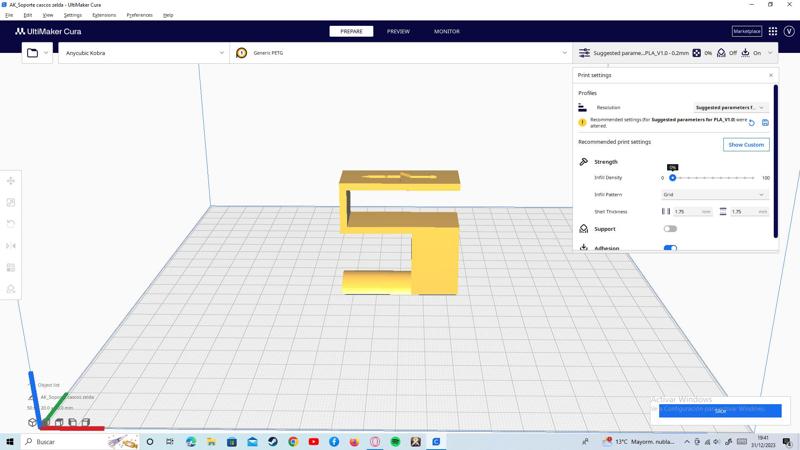The height and width of the screenshot is (450, 800).
Task: Select the Rotate tool in left toolbar
Action: (x=10, y=224)
